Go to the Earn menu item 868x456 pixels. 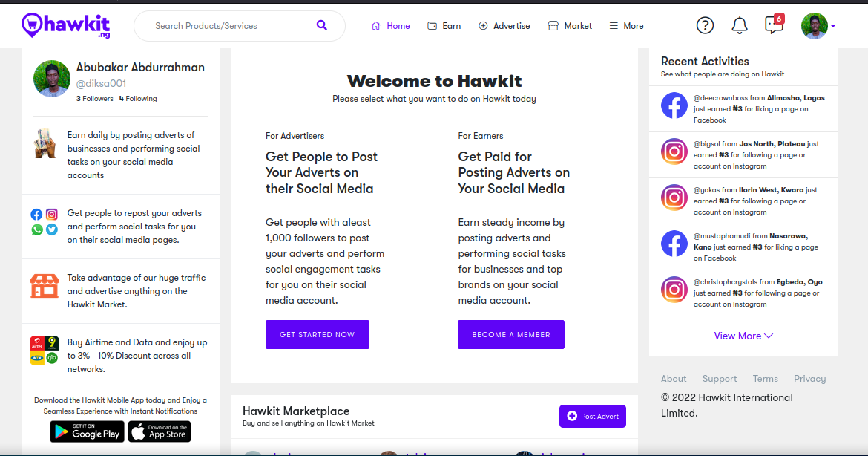444,26
